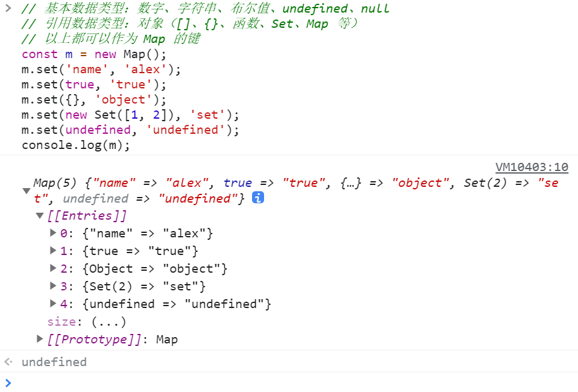This screenshot has height=392, width=578.
Task: Expand entry 2 Object => object
Action: [x=53, y=268]
